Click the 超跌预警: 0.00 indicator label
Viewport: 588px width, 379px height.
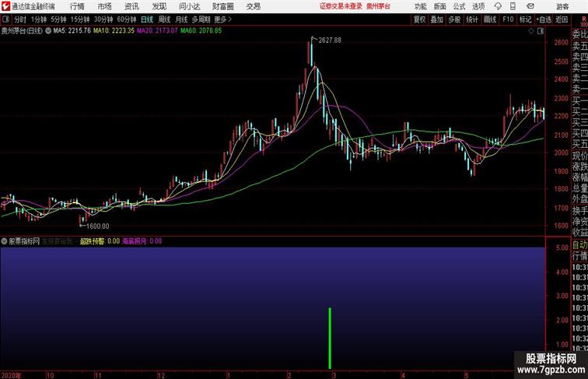[100, 241]
